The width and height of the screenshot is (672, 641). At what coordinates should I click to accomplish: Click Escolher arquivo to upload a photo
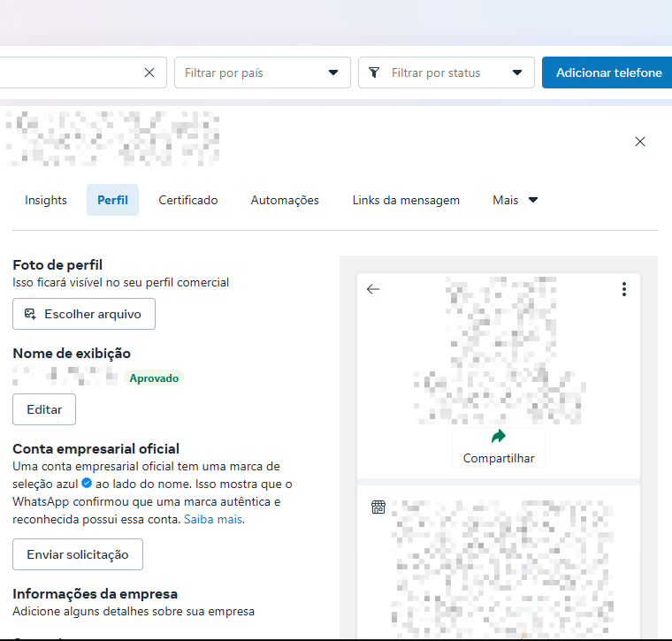[84, 314]
